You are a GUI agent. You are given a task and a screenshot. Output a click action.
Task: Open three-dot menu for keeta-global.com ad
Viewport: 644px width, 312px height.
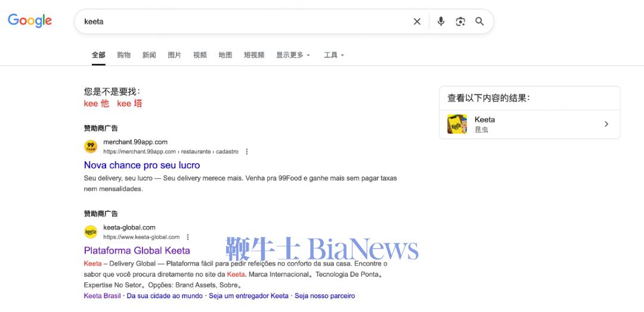pyautogui.click(x=188, y=237)
